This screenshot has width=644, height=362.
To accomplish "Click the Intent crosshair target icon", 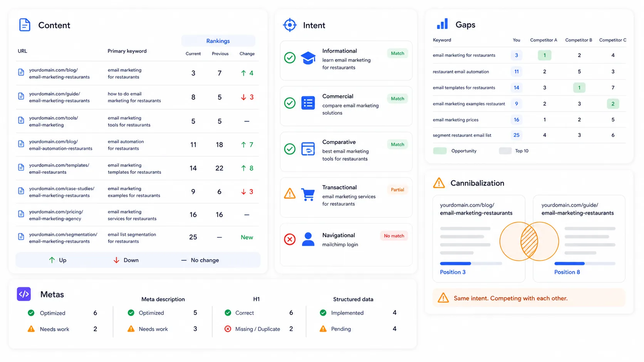I will 290,25.
